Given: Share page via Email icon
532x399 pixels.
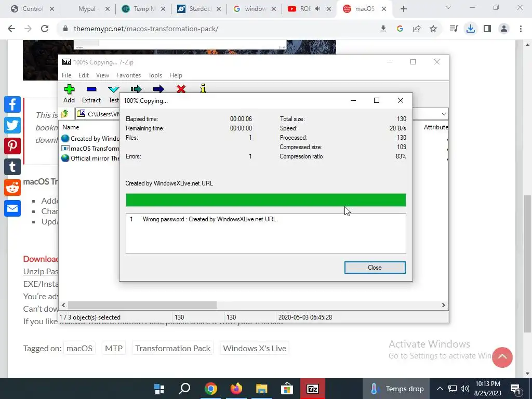Looking at the screenshot, I should (x=12, y=208).
